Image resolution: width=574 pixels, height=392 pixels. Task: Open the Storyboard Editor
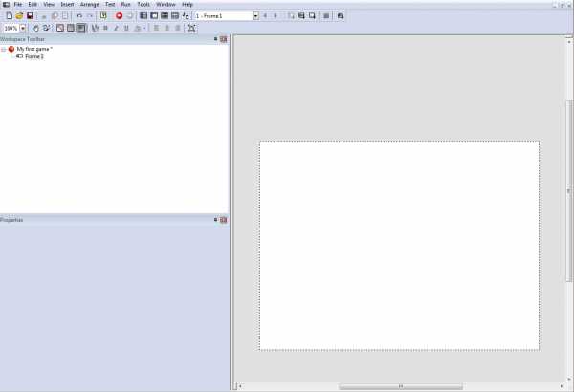point(143,15)
